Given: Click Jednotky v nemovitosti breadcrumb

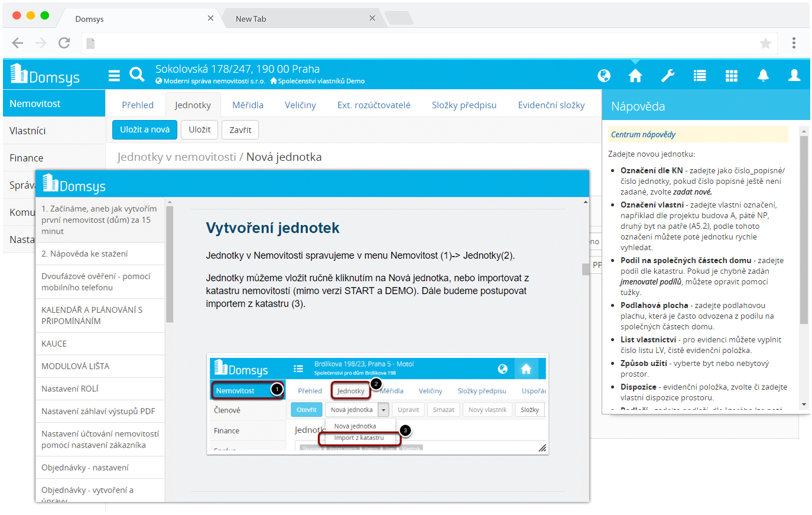Looking at the screenshot, I should 177,157.
